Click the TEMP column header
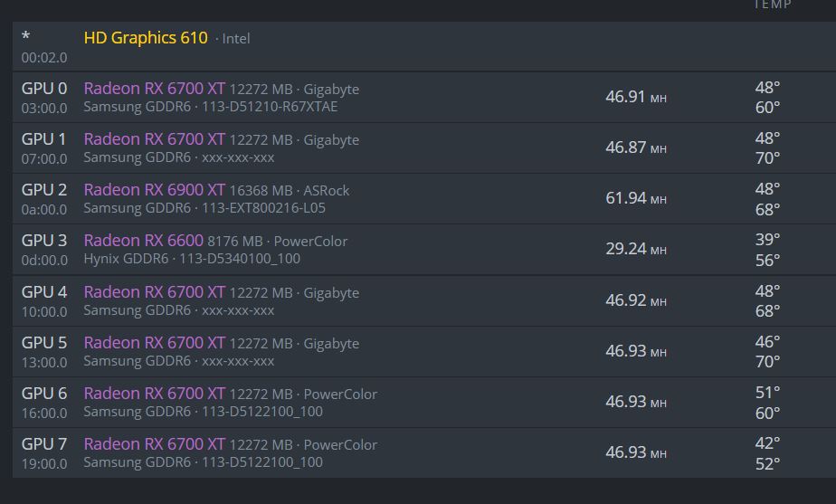 click(773, 5)
